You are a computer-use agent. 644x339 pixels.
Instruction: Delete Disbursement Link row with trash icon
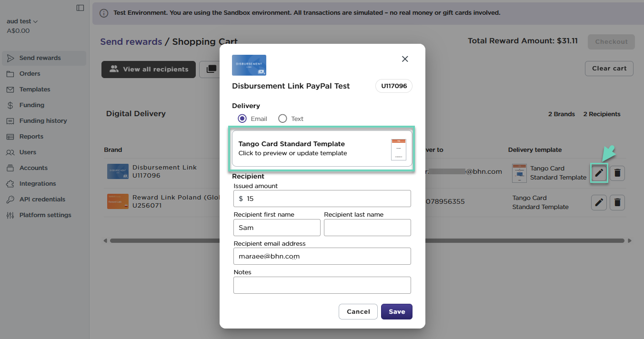point(617,173)
